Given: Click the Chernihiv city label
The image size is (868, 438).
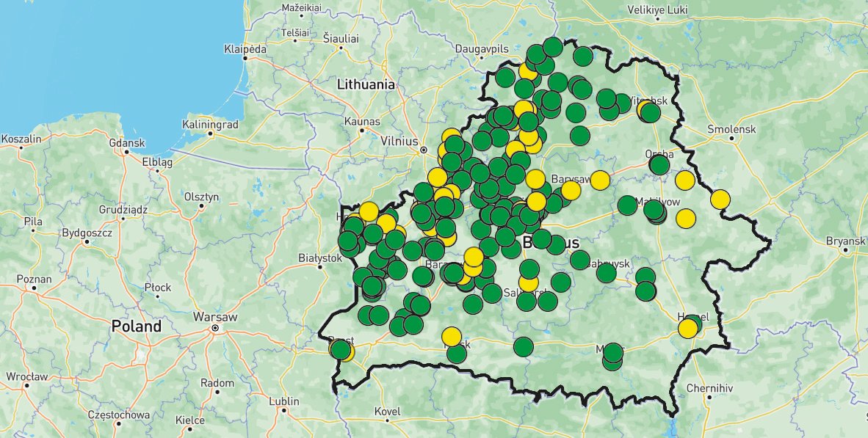Looking at the screenshot, I should tap(709, 387).
